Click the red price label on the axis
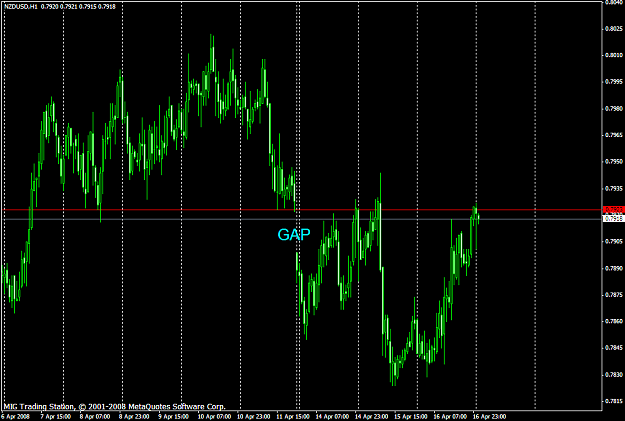This screenshot has height=421, width=625. tap(613, 209)
